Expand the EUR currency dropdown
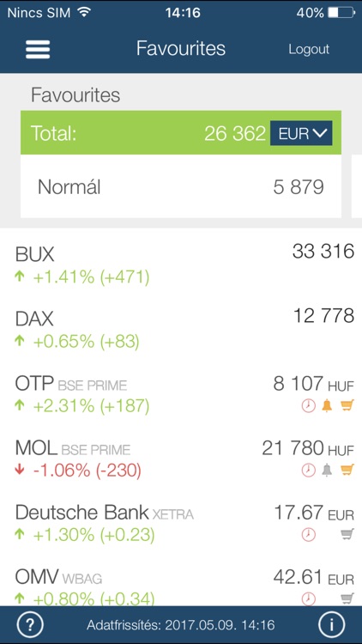 [x=301, y=133]
